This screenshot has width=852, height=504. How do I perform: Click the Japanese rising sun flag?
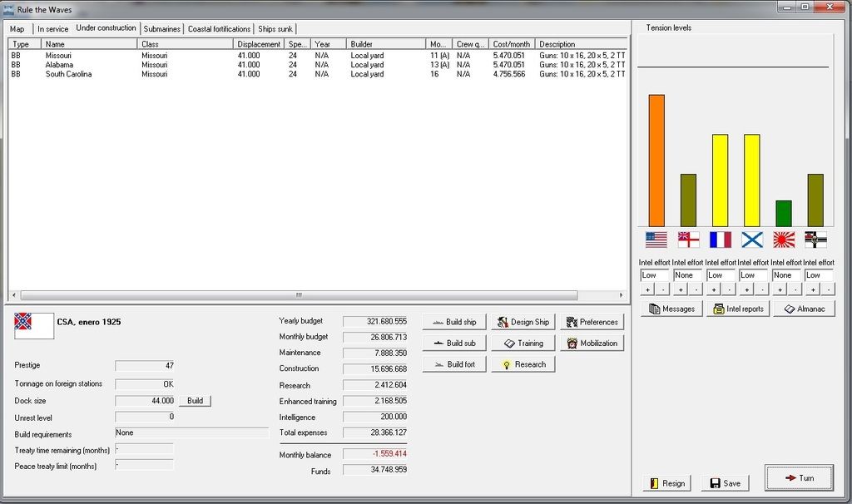coord(784,240)
